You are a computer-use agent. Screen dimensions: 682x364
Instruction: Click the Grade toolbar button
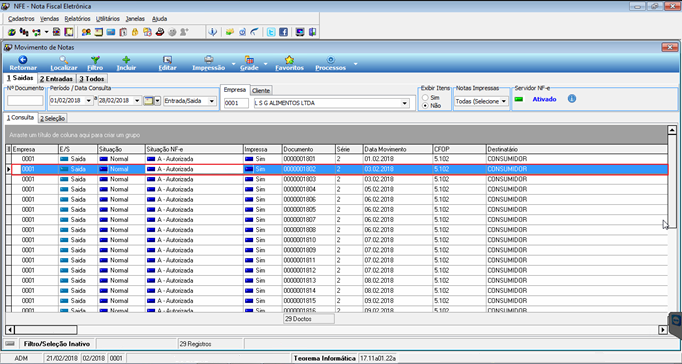tap(249, 63)
